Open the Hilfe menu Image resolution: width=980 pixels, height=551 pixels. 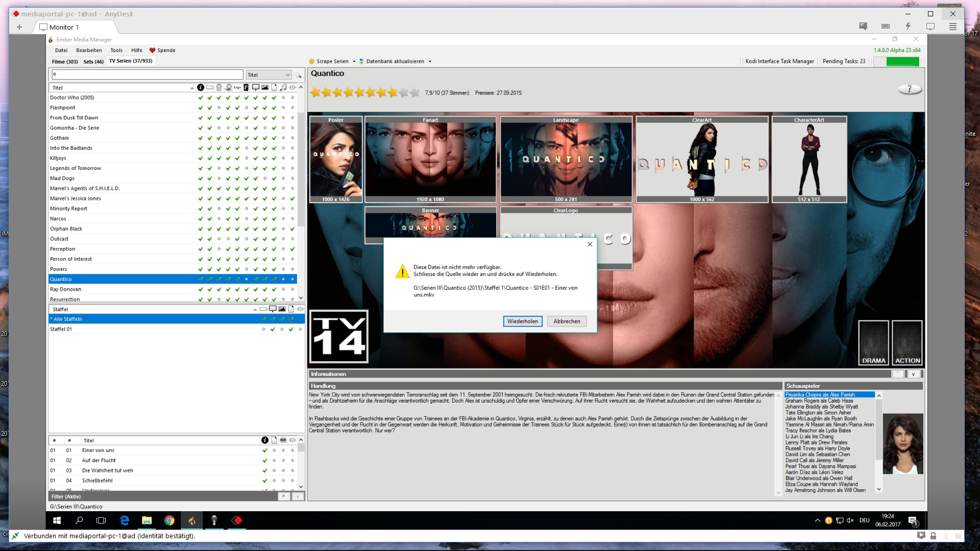(x=137, y=51)
